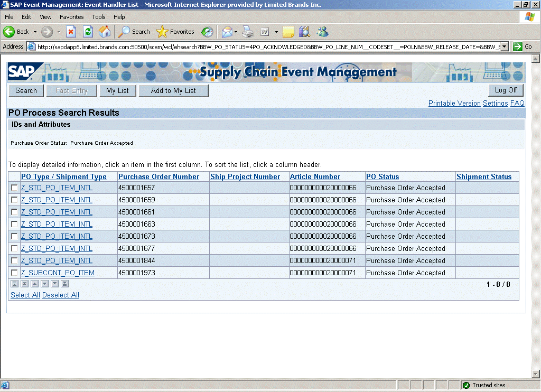Click the vertical scrollbar down arrow

pos(536,374)
